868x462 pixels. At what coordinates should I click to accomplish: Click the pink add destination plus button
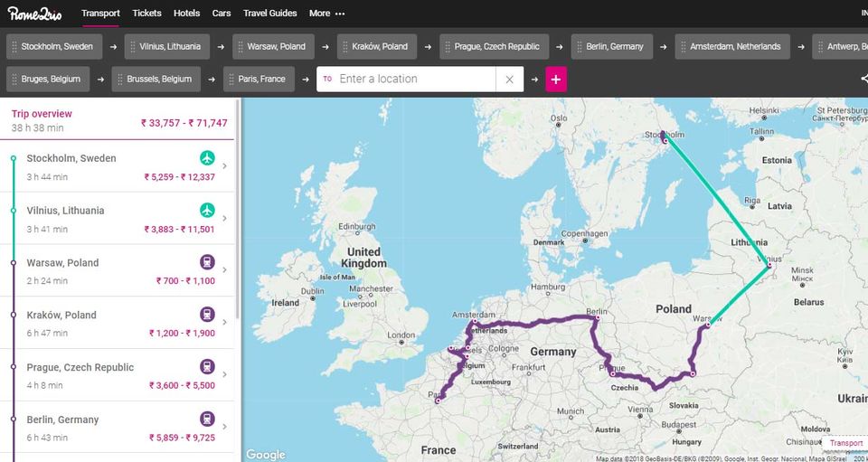click(x=556, y=80)
